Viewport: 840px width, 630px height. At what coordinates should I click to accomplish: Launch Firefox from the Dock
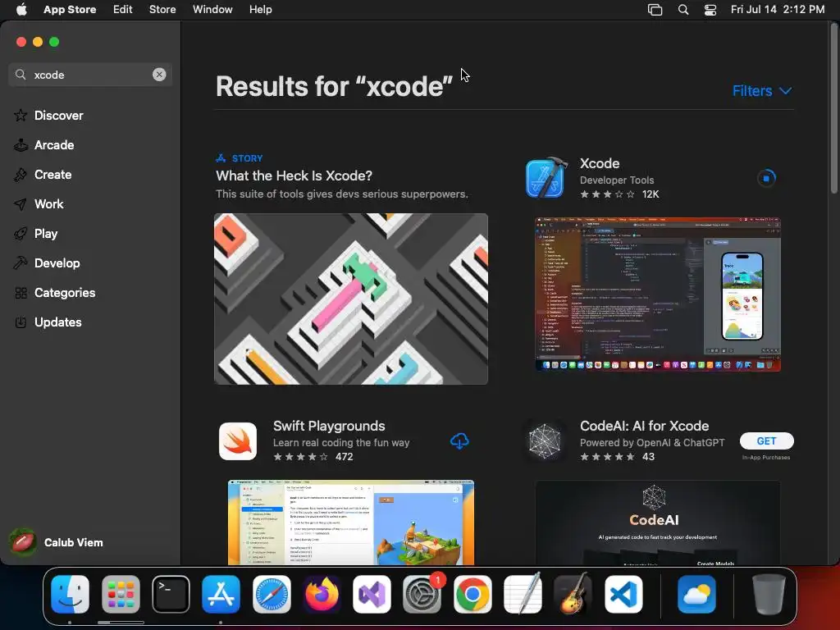[322, 594]
